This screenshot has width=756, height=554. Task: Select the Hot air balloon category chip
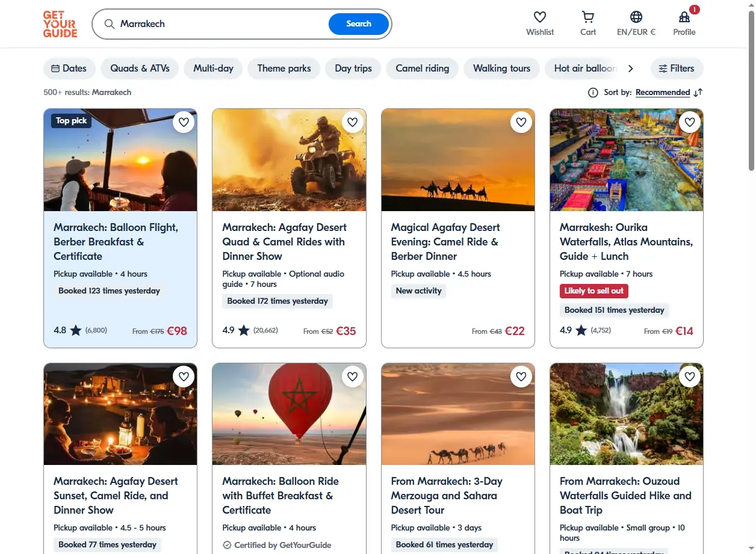pos(583,69)
